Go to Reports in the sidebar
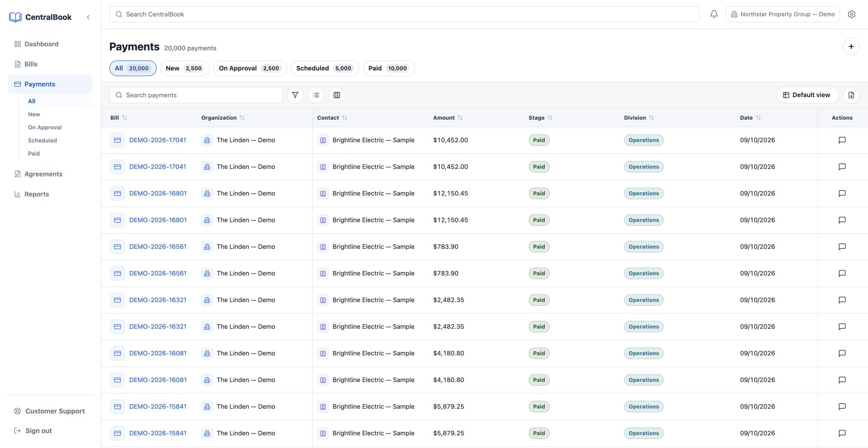Screen dimensions: 868x448 tap(37, 194)
